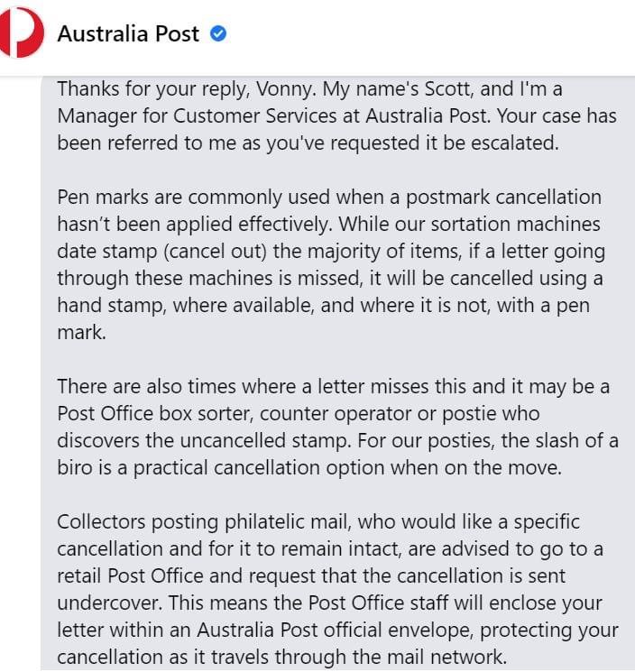Click the single word 'mark.' line
Viewport: 635px width, 672px height.
[81, 333]
